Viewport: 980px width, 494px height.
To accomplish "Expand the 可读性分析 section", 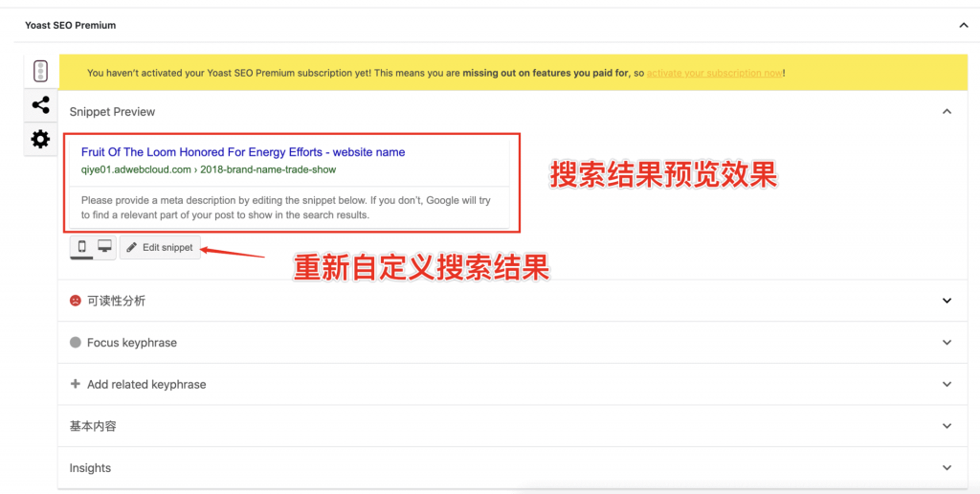I will tap(513, 301).
